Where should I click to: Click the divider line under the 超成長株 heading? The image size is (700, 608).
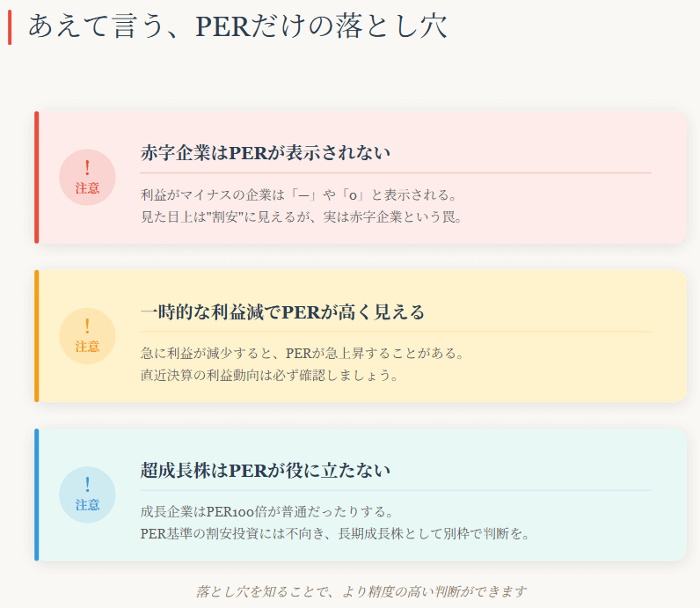point(396,490)
